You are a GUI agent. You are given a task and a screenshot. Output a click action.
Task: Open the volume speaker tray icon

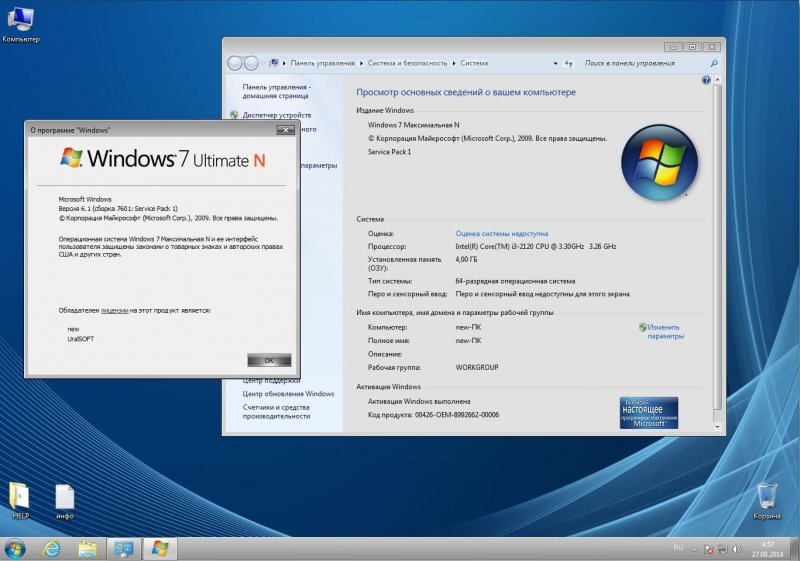[x=736, y=549]
